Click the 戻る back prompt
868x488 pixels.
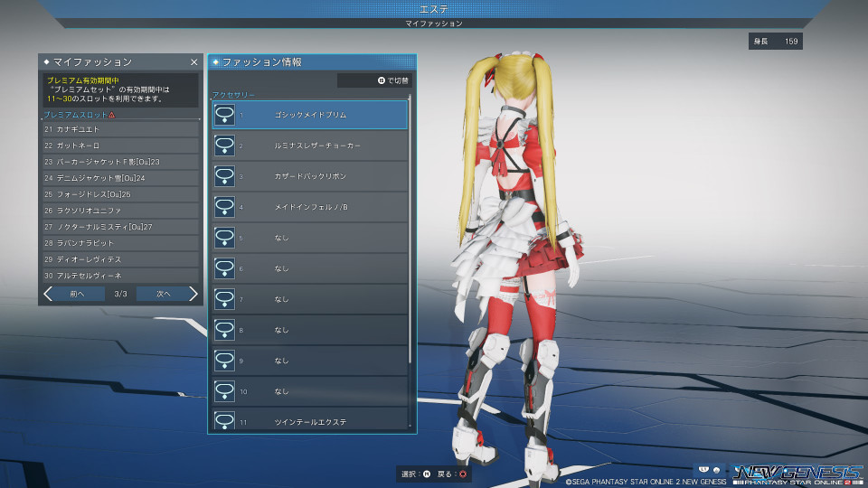(452, 474)
